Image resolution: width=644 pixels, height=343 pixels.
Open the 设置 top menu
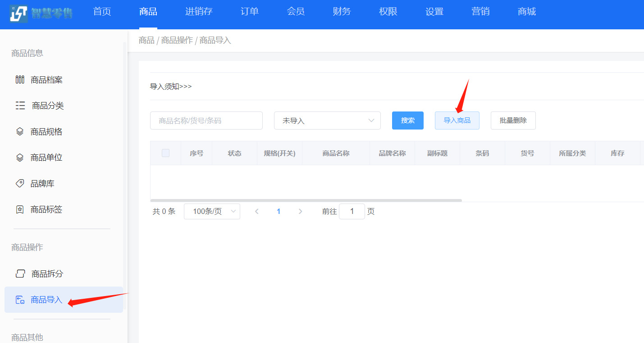pyautogui.click(x=434, y=12)
